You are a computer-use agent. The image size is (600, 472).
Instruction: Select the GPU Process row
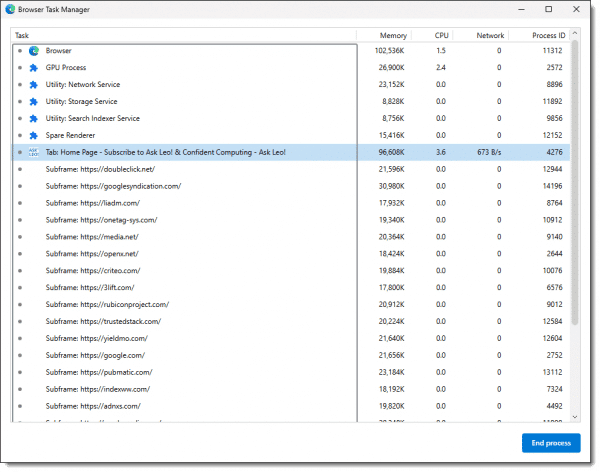click(x=291, y=68)
